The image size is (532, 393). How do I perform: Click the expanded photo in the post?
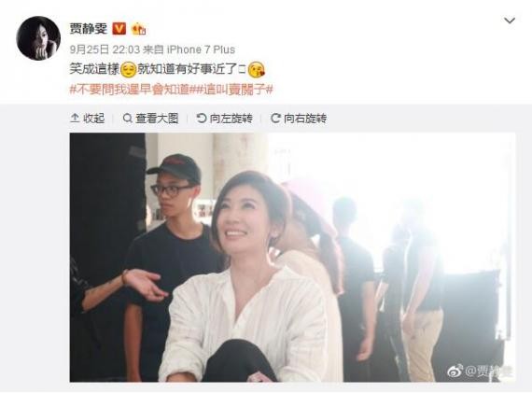pyautogui.click(x=292, y=258)
